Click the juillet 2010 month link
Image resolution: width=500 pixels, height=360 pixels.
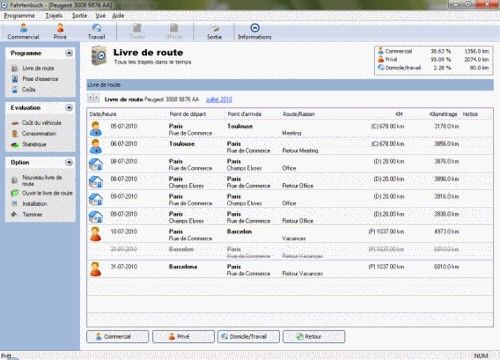[x=219, y=99]
